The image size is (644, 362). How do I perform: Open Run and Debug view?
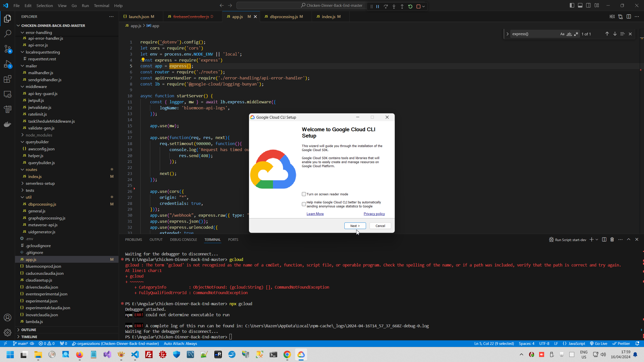coord(8,64)
